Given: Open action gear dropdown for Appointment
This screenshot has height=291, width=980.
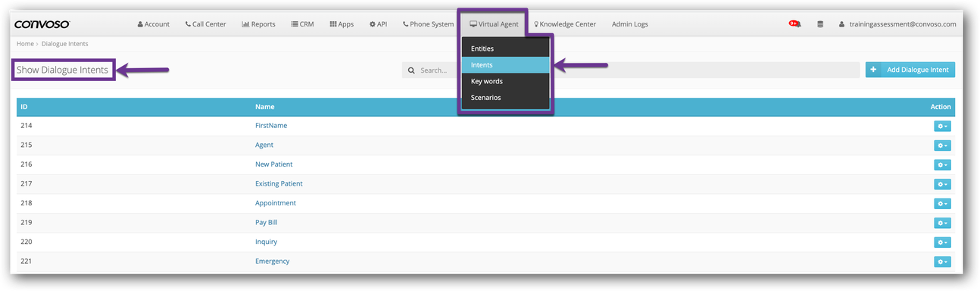Looking at the screenshot, I should [x=942, y=203].
